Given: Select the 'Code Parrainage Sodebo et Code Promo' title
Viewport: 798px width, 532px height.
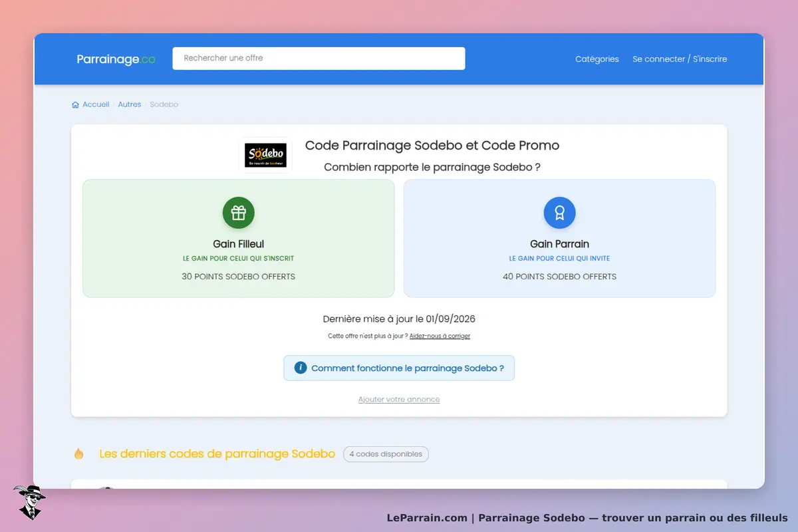Looking at the screenshot, I should click(432, 146).
